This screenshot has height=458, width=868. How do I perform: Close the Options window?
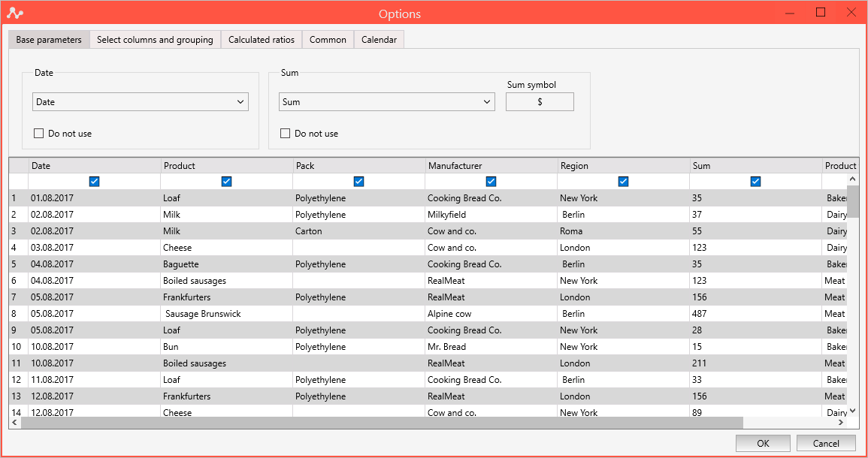click(x=851, y=12)
